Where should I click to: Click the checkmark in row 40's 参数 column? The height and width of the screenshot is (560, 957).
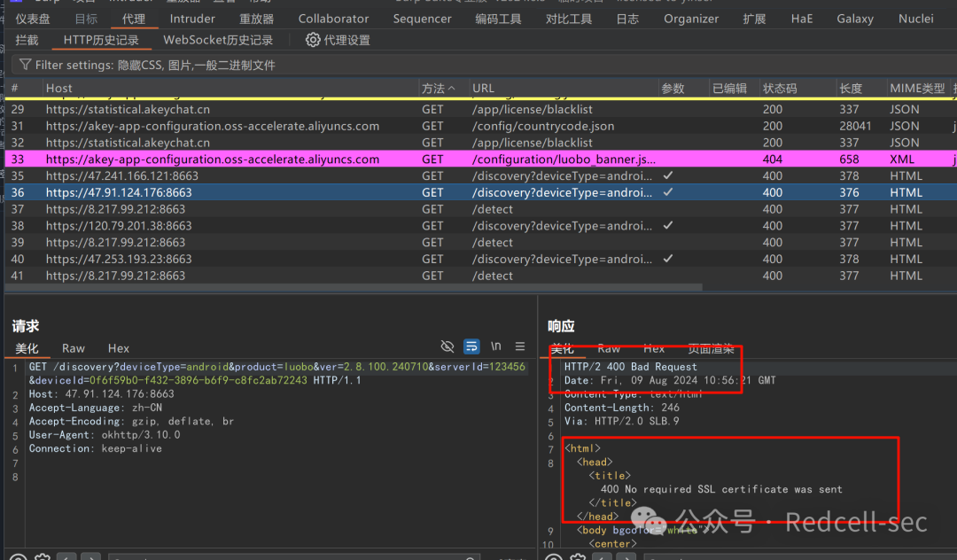(x=668, y=259)
